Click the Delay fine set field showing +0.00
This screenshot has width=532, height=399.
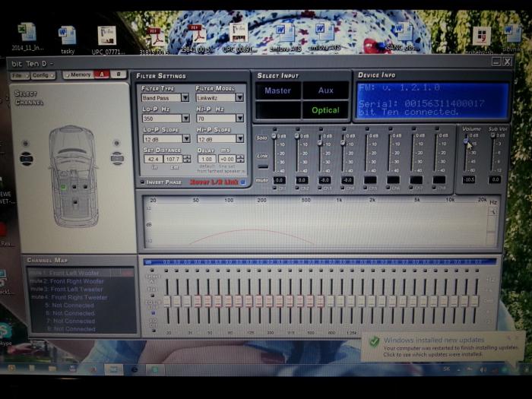click(x=227, y=158)
